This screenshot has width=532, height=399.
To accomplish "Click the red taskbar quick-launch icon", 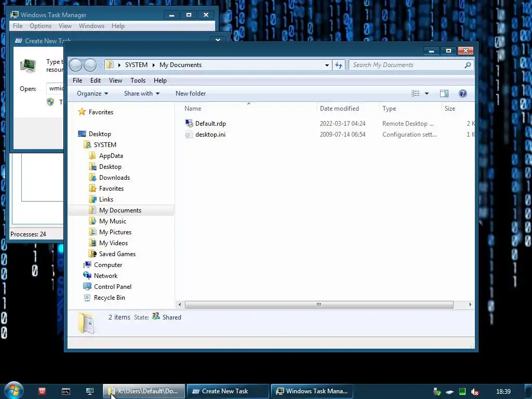I will click(x=42, y=391).
